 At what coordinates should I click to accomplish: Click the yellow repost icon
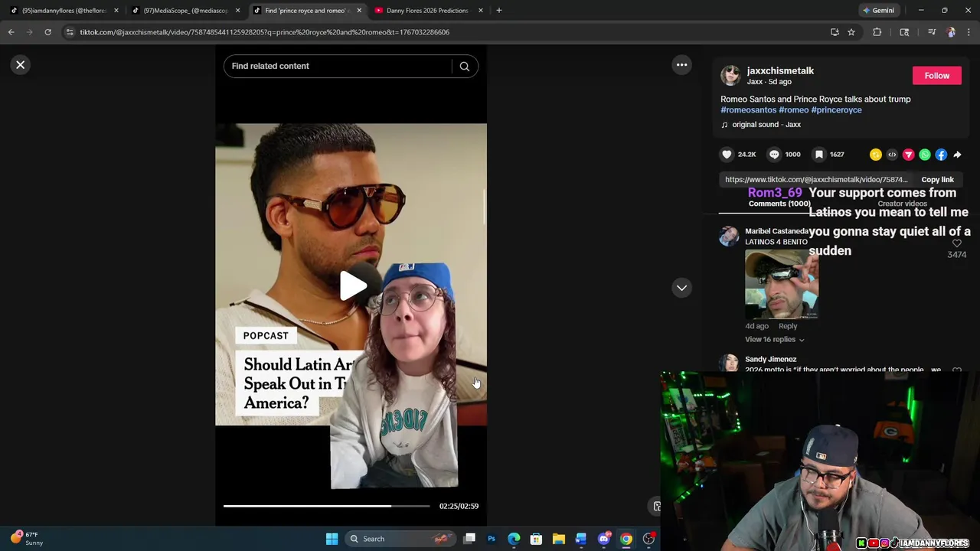875,155
